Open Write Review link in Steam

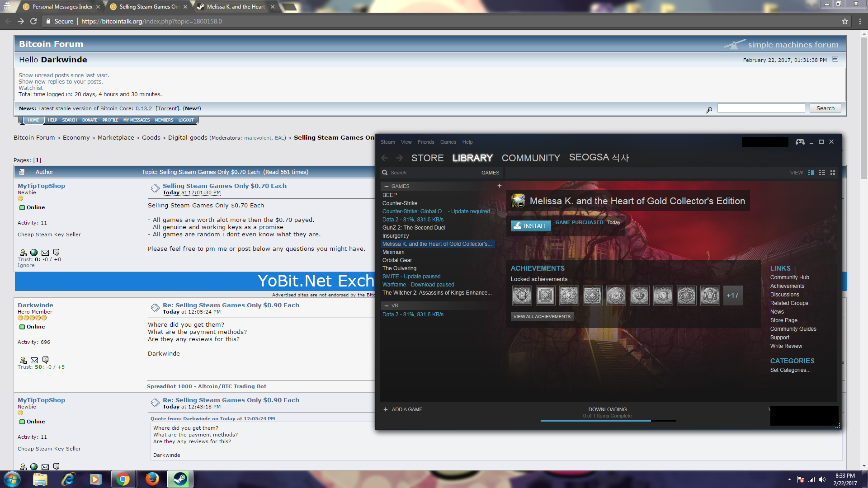[x=786, y=346]
